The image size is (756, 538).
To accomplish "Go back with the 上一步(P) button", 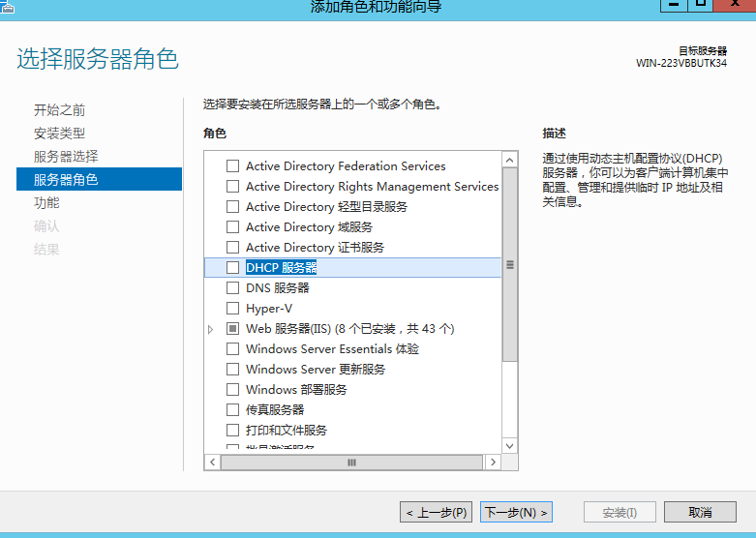I will click(x=437, y=512).
